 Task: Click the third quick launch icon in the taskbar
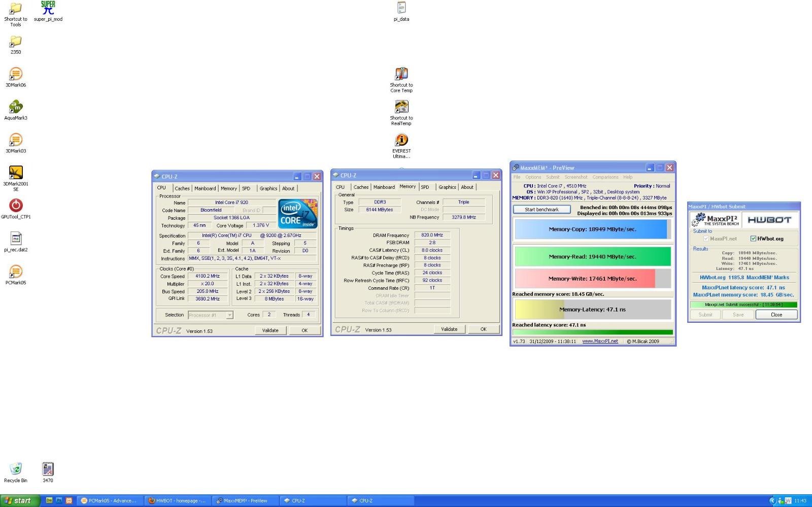click(69, 500)
